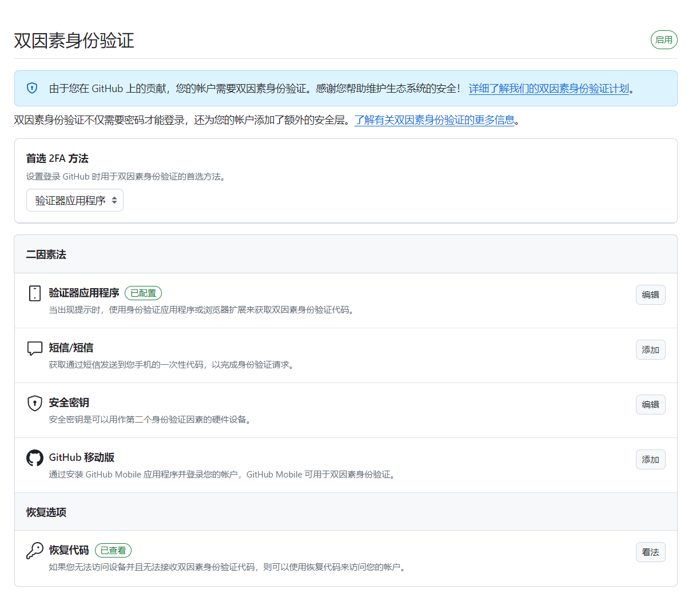Click description text starting 当出现提示时

203,310
